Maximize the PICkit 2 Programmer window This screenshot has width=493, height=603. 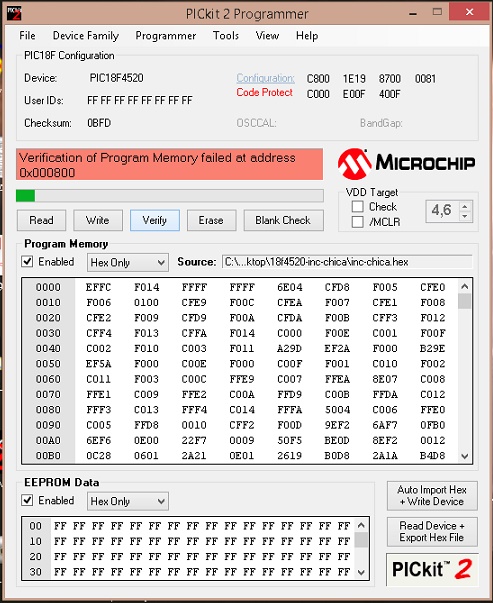tap(437, 12)
